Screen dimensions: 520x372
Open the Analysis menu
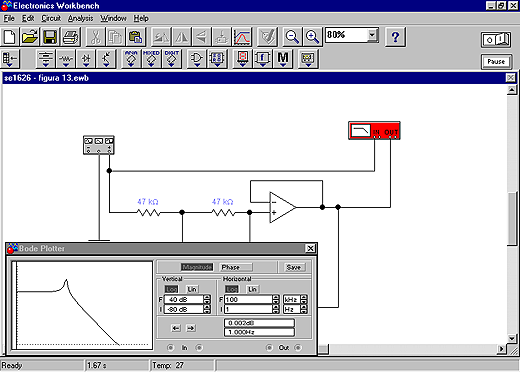pos(80,18)
